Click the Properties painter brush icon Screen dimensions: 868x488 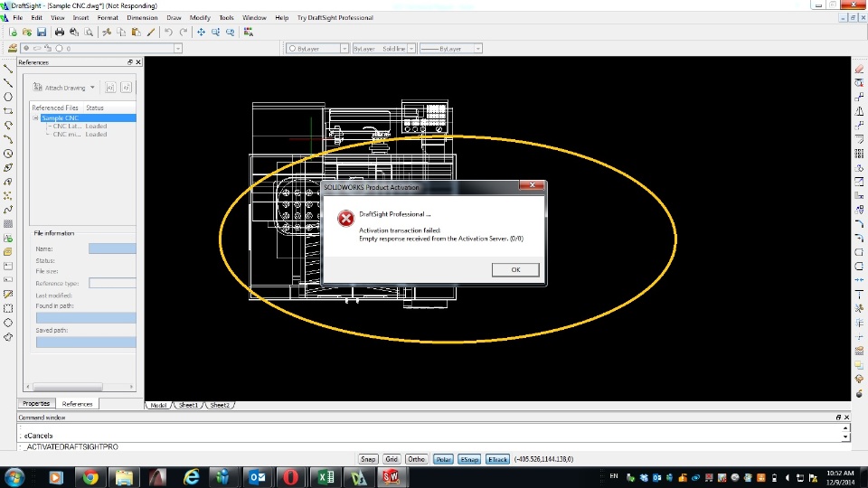click(x=151, y=33)
